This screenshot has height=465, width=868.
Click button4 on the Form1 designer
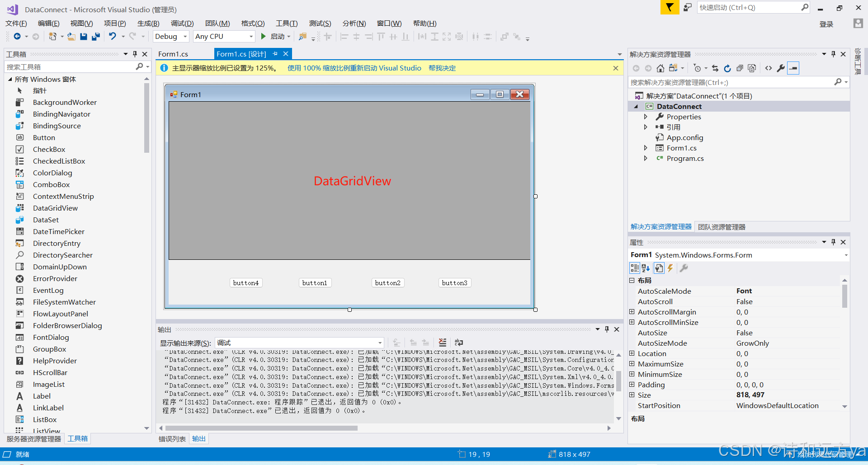click(x=246, y=283)
